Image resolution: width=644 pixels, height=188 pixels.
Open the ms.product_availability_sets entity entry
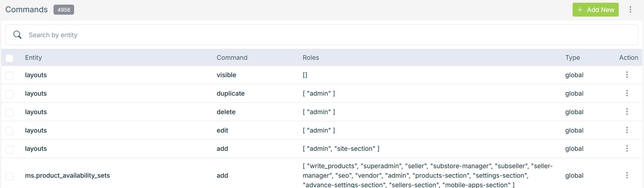[x=67, y=176]
